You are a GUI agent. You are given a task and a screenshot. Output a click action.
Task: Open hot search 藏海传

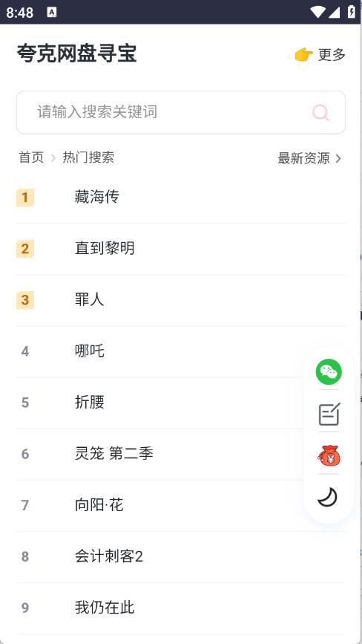click(x=181, y=198)
